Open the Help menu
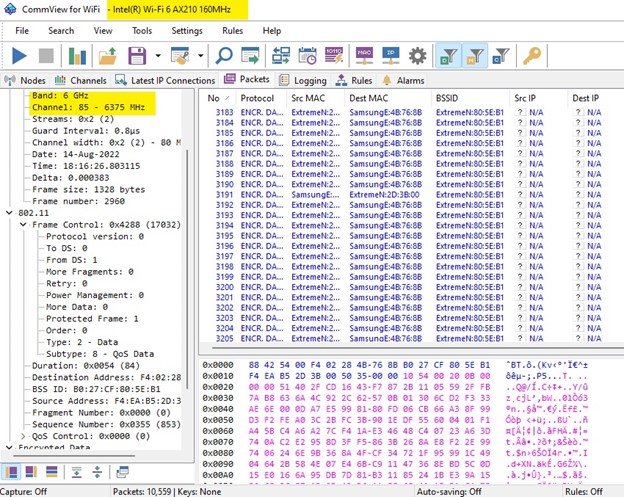Viewport: 624px width, 497px height. (x=272, y=31)
